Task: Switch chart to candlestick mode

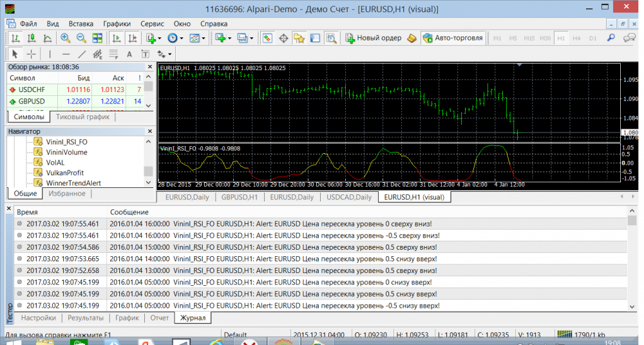Action: 31,38
